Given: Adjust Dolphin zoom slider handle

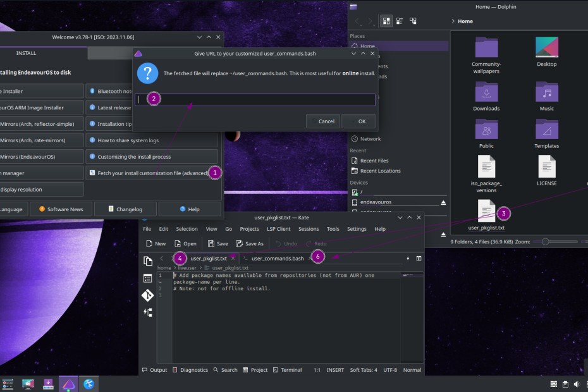Looking at the screenshot, I should pos(545,242).
